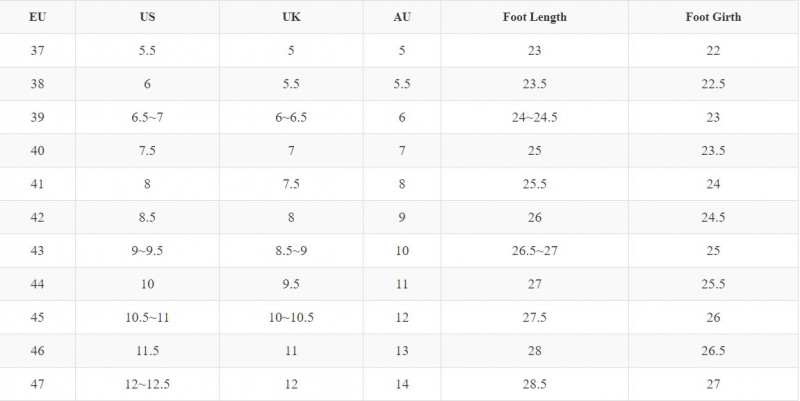Screen dimensions: 800x401
Task: Select Foot Length 26.5~27 cell
Action: click(x=535, y=250)
